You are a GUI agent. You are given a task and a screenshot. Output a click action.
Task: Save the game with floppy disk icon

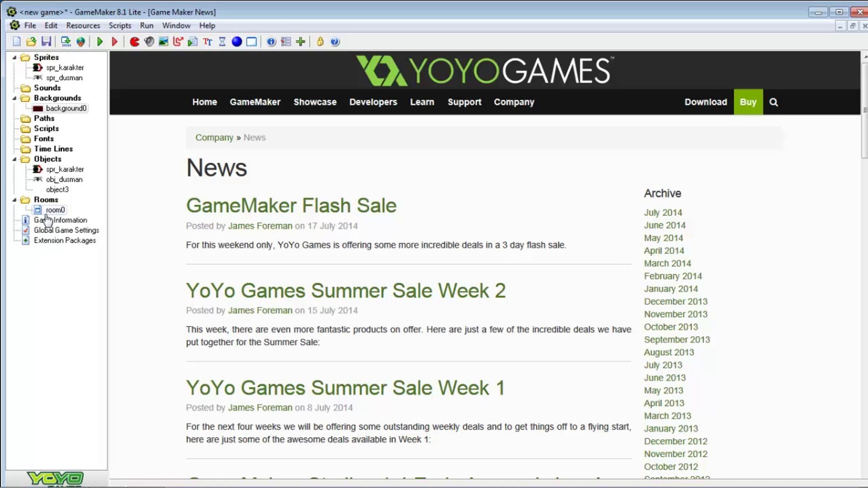46,42
